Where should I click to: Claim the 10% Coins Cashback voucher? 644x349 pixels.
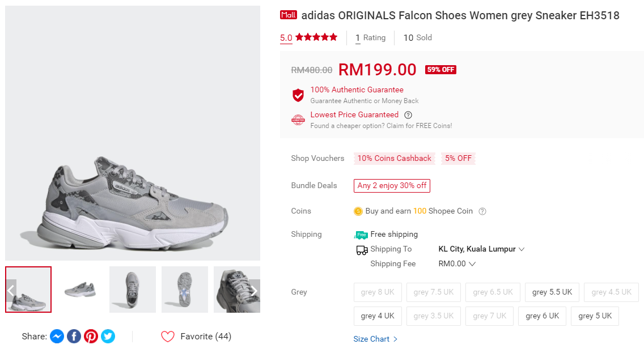coord(394,159)
